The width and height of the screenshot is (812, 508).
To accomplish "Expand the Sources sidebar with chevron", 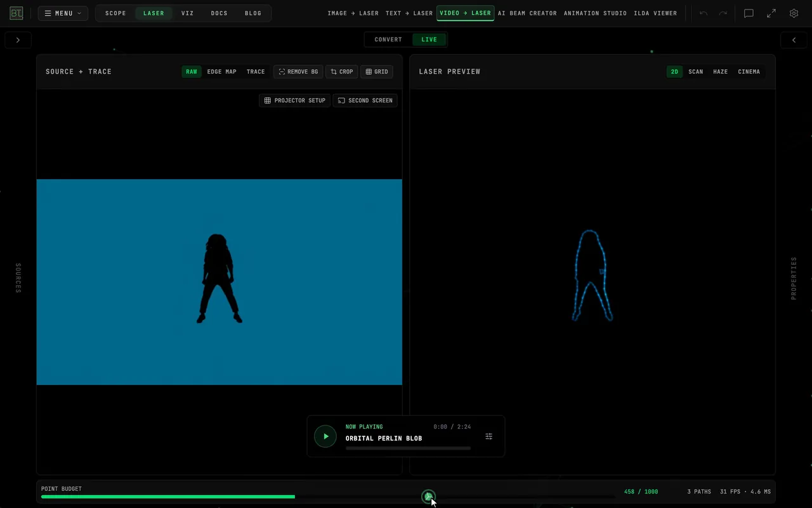I will tap(18, 40).
